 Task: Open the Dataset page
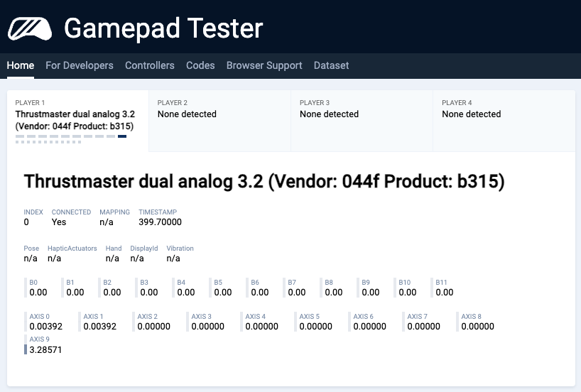click(332, 65)
